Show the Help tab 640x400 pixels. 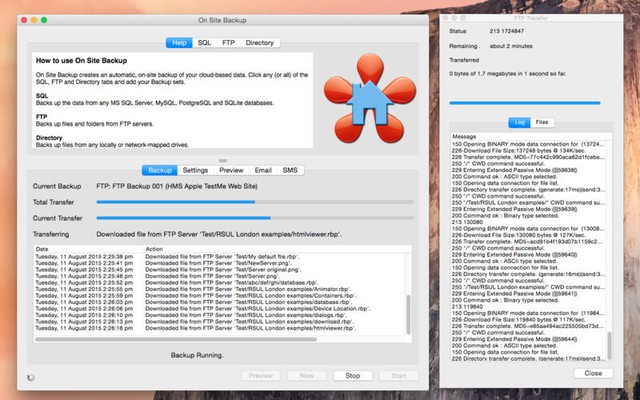pyautogui.click(x=179, y=43)
